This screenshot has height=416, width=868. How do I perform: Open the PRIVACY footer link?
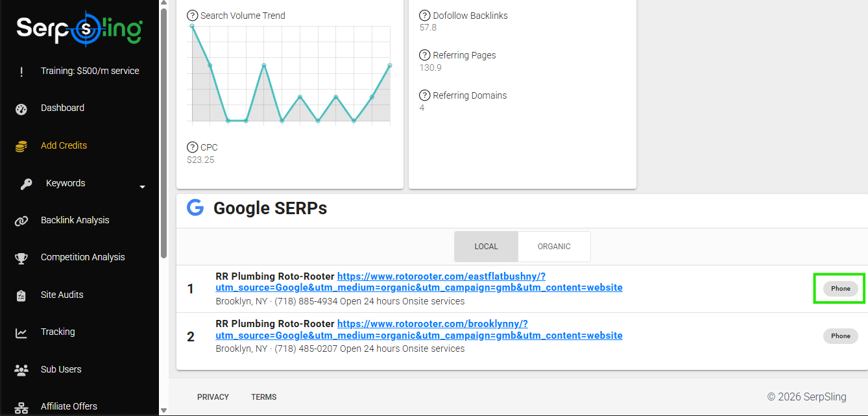213,397
